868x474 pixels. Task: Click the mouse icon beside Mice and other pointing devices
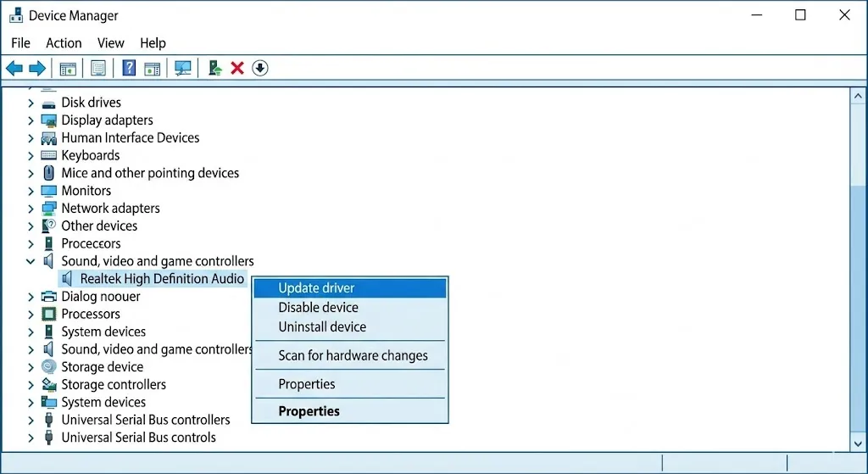coord(48,173)
